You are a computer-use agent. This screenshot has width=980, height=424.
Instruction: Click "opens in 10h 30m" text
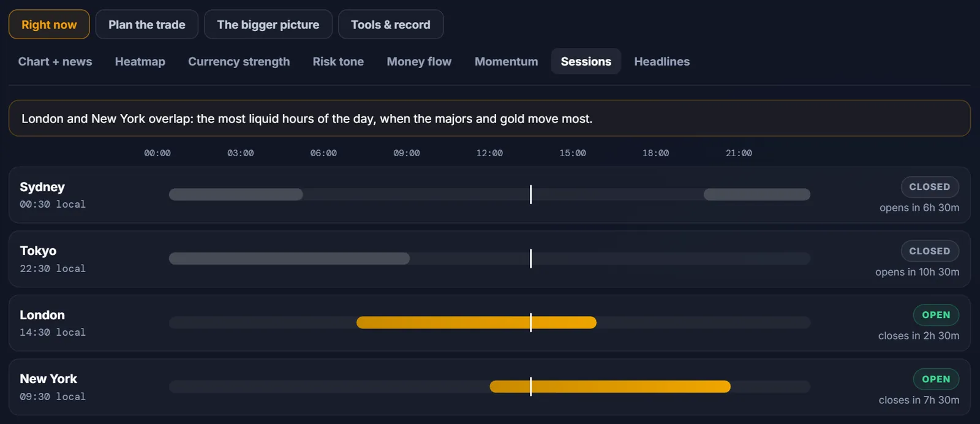click(x=918, y=272)
